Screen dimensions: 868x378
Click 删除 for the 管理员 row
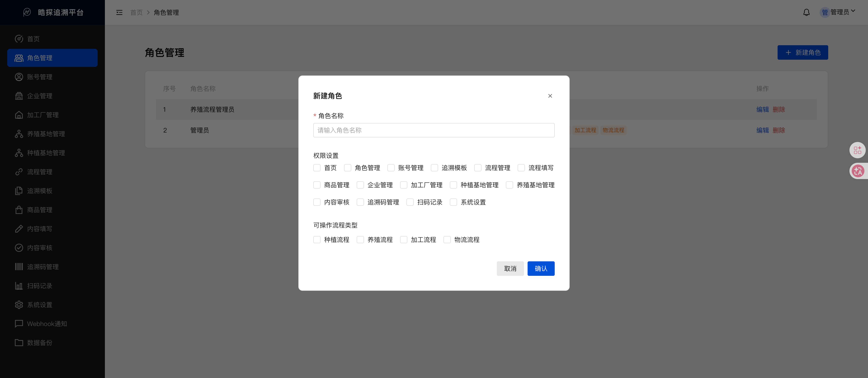click(779, 130)
